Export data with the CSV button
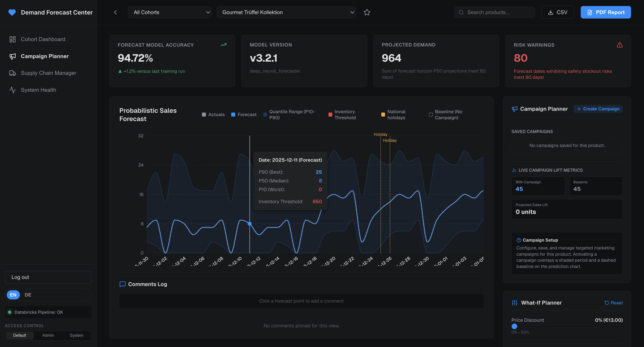Image resolution: width=644 pixels, height=347 pixels. tap(557, 12)
